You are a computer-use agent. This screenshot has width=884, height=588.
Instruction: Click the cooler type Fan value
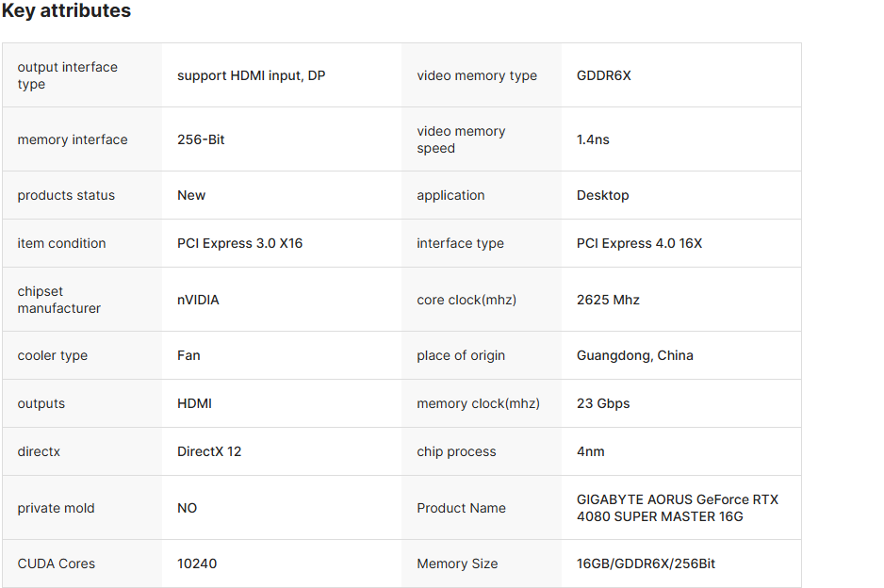[x=188, y=355]
